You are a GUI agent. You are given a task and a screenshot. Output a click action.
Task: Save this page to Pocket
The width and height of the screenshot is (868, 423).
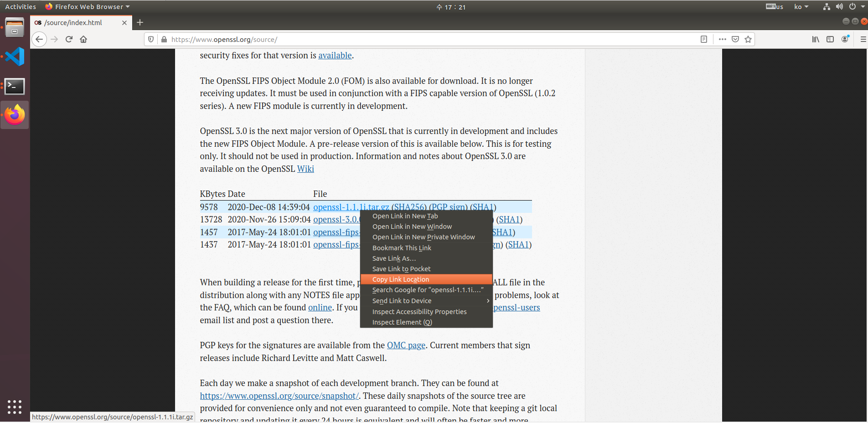735,39
